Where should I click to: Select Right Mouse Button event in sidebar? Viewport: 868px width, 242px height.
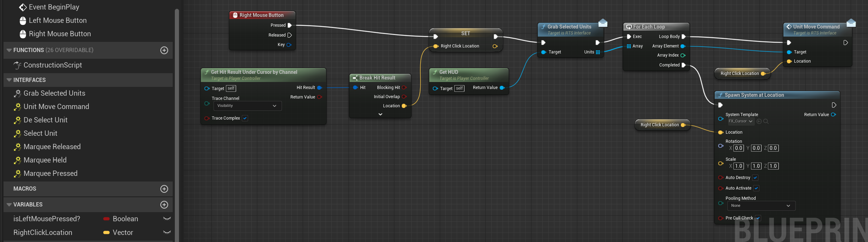(55, 34)
